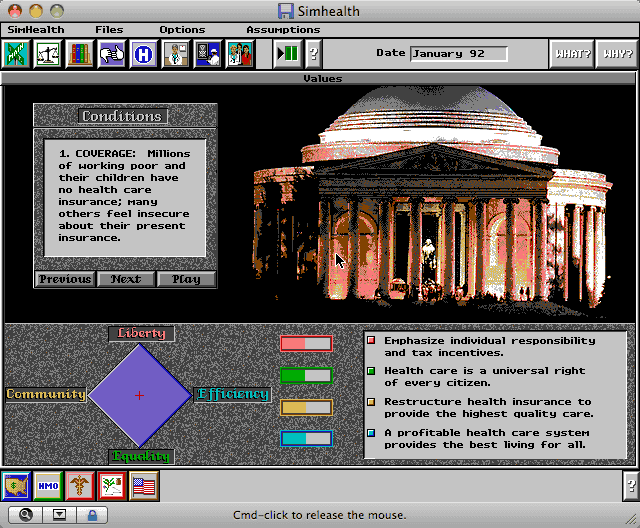This screenshot has height=528, width=640.
Task: Adjust the red Liberty slider bar
Action: [x=306, y=344]
